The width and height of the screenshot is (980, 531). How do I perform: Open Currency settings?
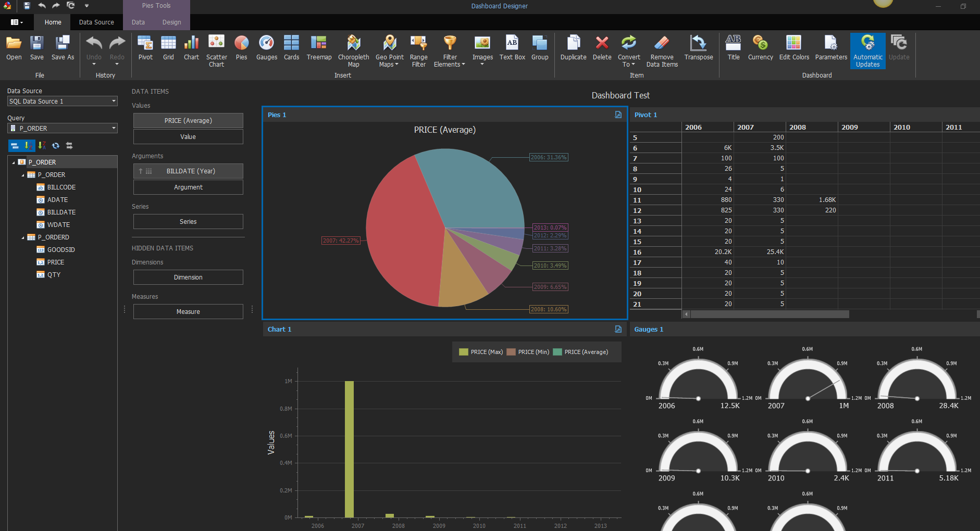(760, 48)
